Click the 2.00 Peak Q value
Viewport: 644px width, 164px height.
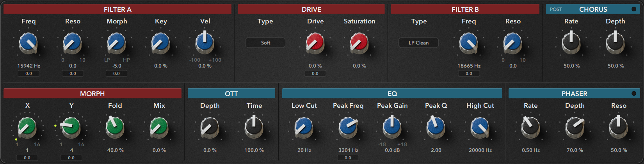pos(436,150)
